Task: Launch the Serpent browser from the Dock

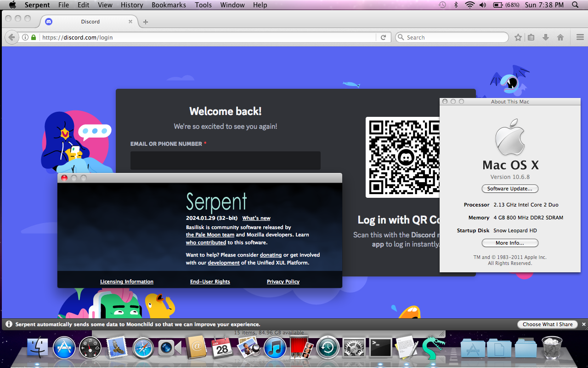Action: tap(434, 348)
